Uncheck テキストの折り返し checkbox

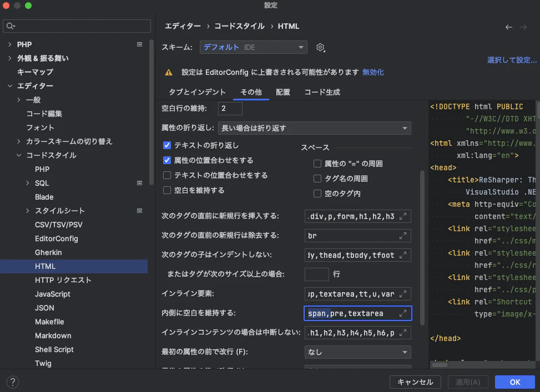pyautogui.click(x=167, y=145)
